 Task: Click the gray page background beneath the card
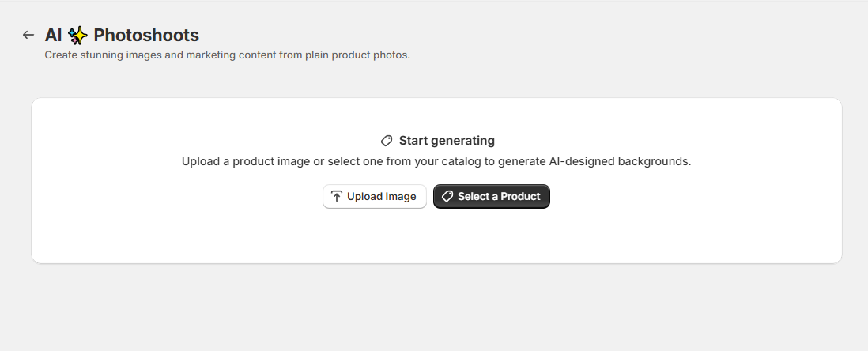coord(436,308)
